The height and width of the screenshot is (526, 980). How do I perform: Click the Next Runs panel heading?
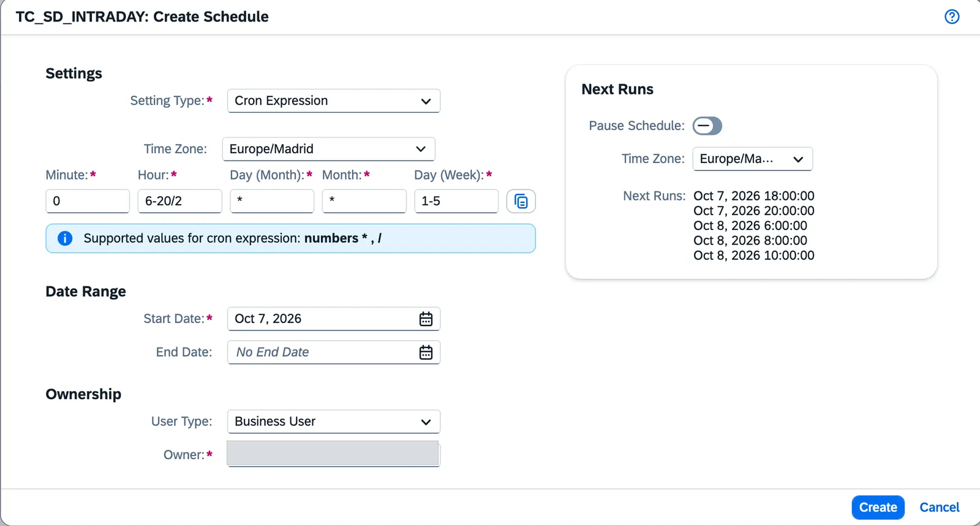click(x=617, y=90)
